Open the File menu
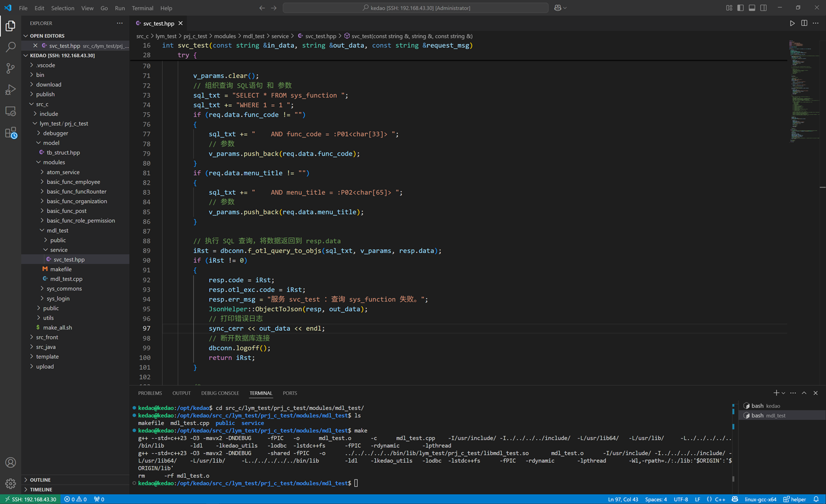The image size is (826, 504). pos(23,8)
